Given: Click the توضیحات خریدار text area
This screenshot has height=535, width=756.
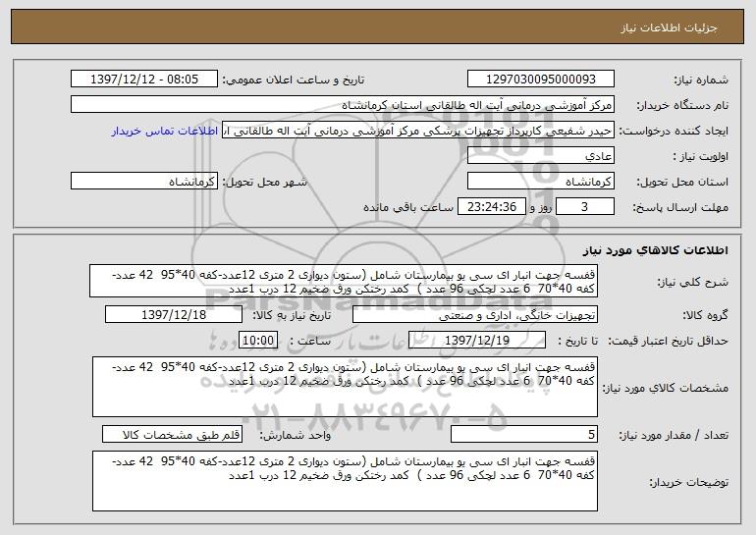Looking at the screenshot, I should pos(345,481).
